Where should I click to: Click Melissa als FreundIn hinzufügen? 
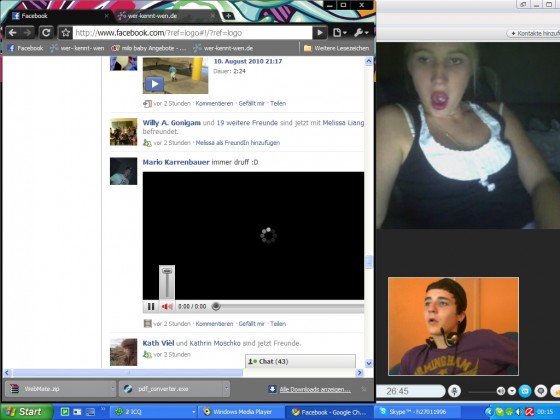238,142
